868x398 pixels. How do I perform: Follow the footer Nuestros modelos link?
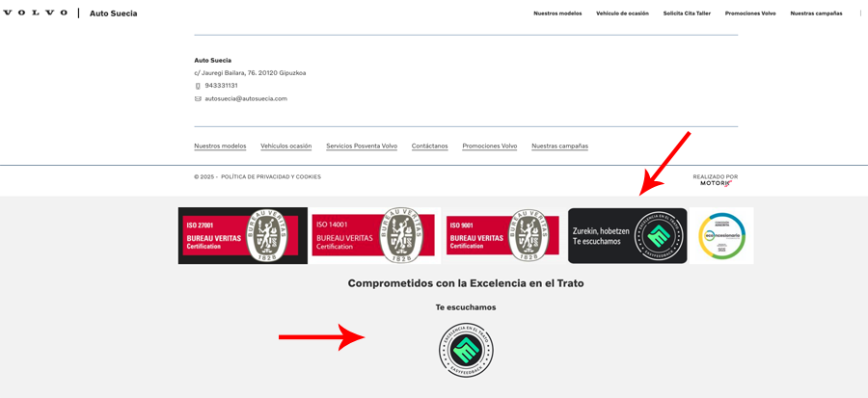220,146
